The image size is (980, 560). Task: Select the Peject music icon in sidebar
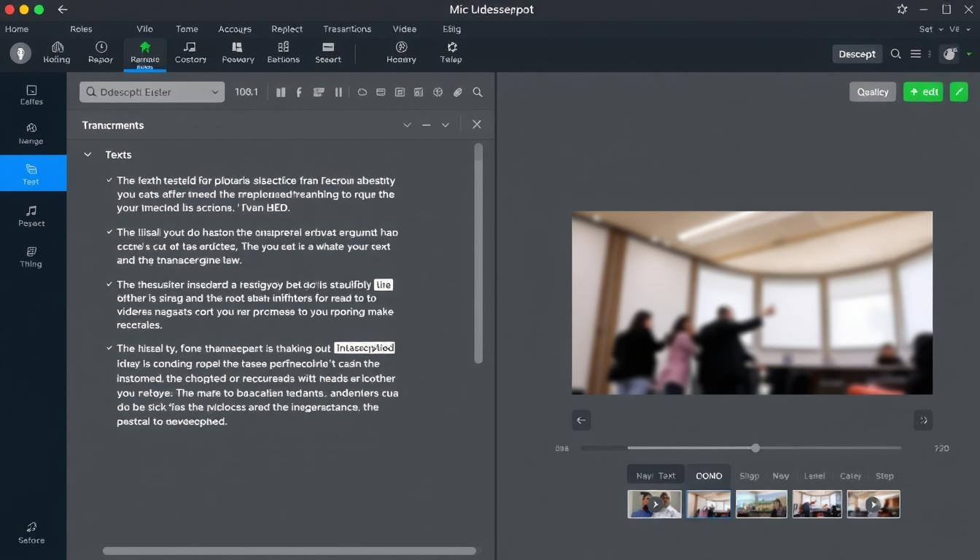(x=31, y=211)
